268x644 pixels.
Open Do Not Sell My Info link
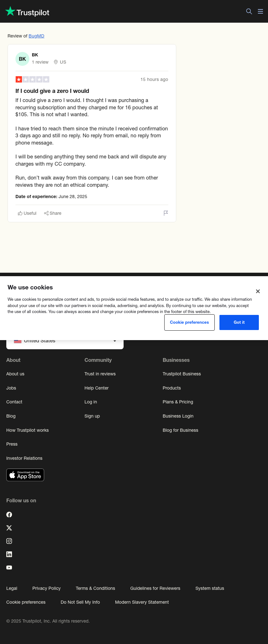[x=80, y=602]
